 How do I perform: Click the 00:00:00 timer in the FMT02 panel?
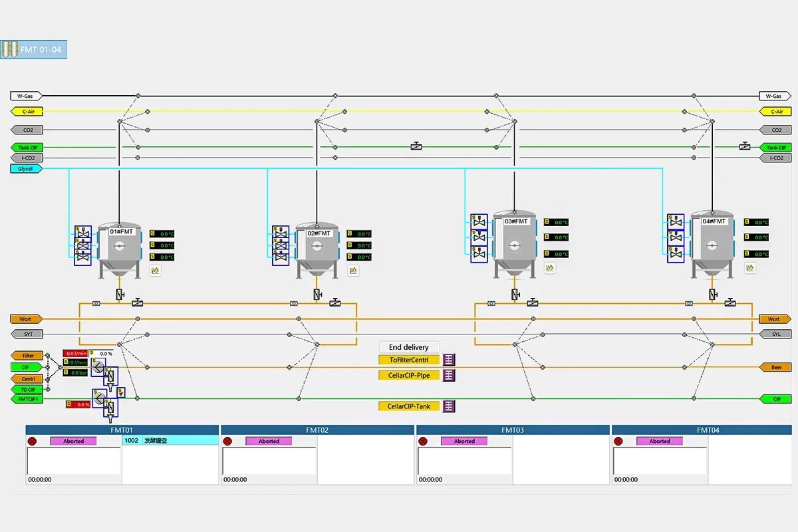(235, 479)
